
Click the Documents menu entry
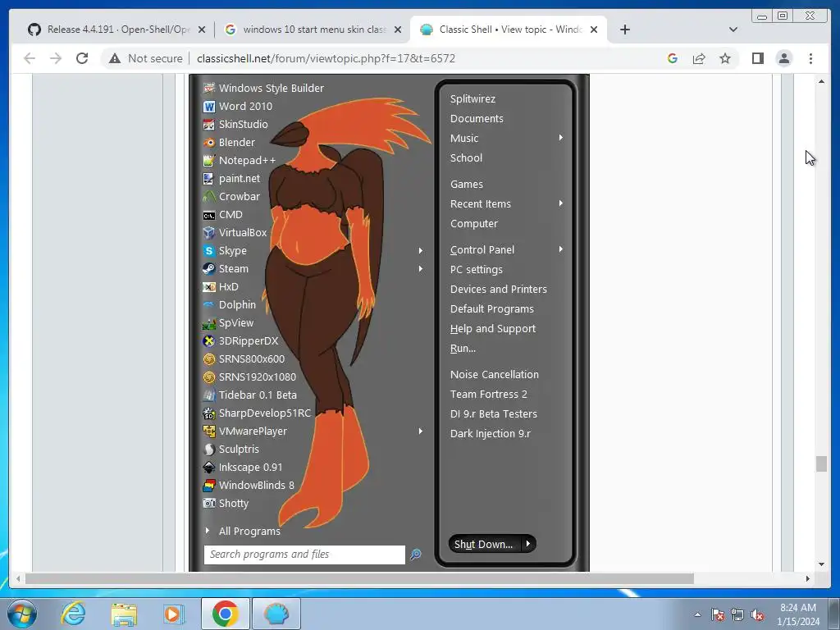point(477,118)
